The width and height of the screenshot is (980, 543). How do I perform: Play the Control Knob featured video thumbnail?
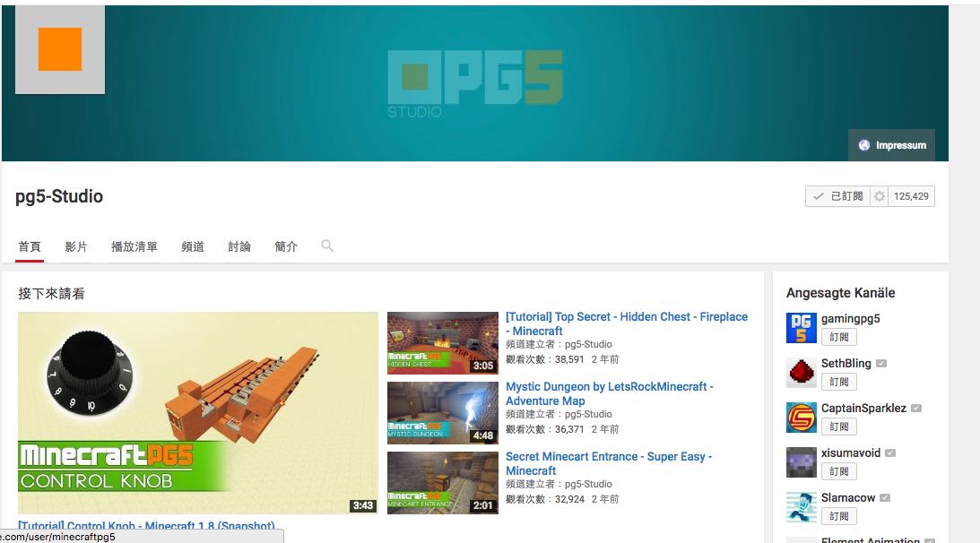tap(198, 413)
